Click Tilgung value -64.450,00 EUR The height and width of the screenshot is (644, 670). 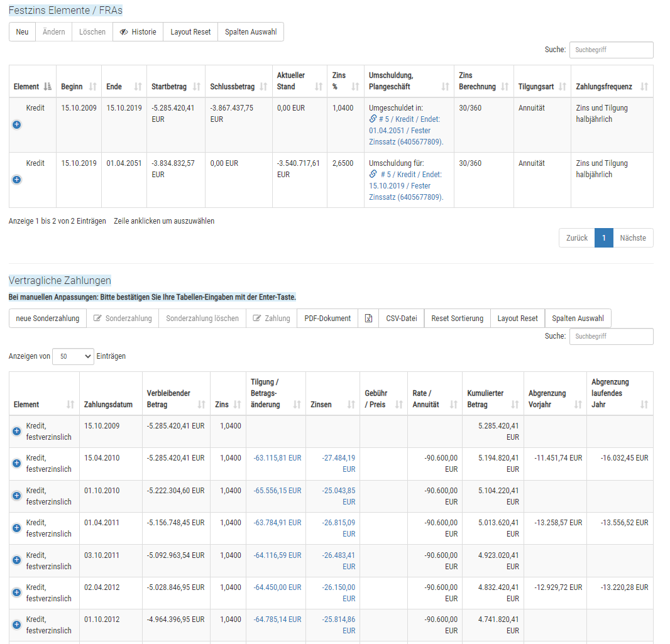tap(277, 587)
